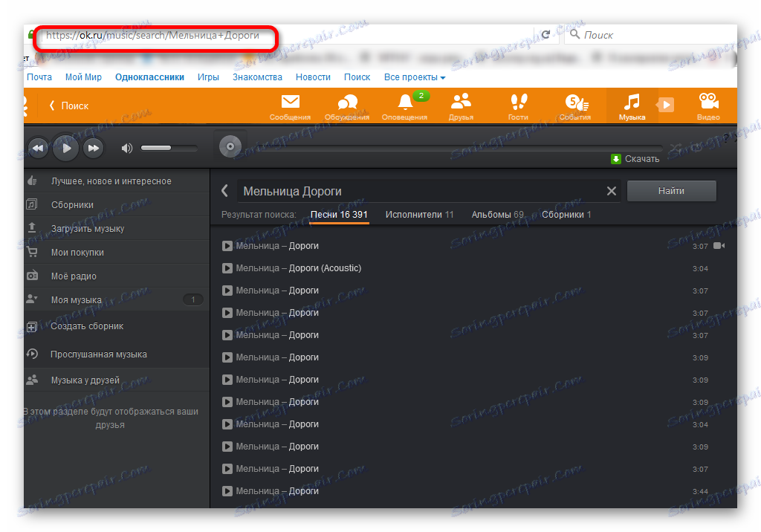Open the Друзья people icon

click(461, 101)
